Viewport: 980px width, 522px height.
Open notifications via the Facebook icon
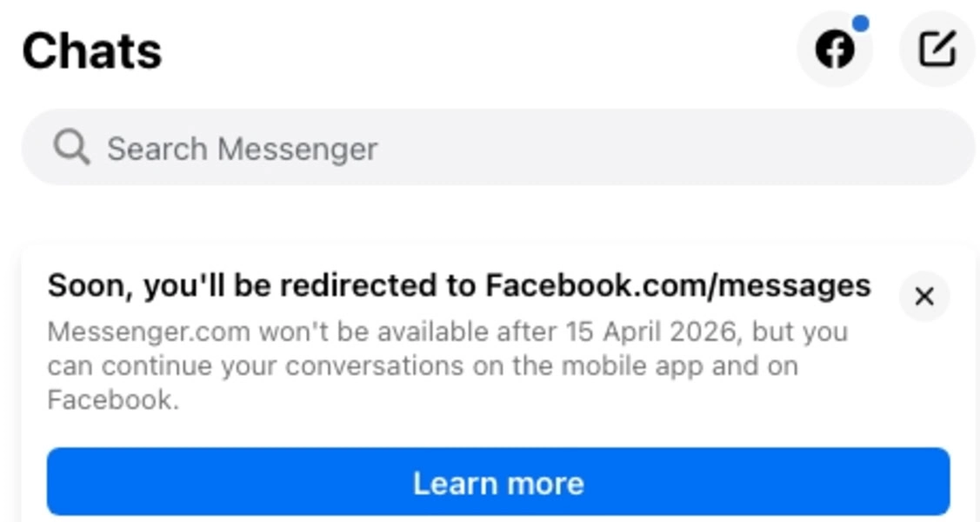835,50
